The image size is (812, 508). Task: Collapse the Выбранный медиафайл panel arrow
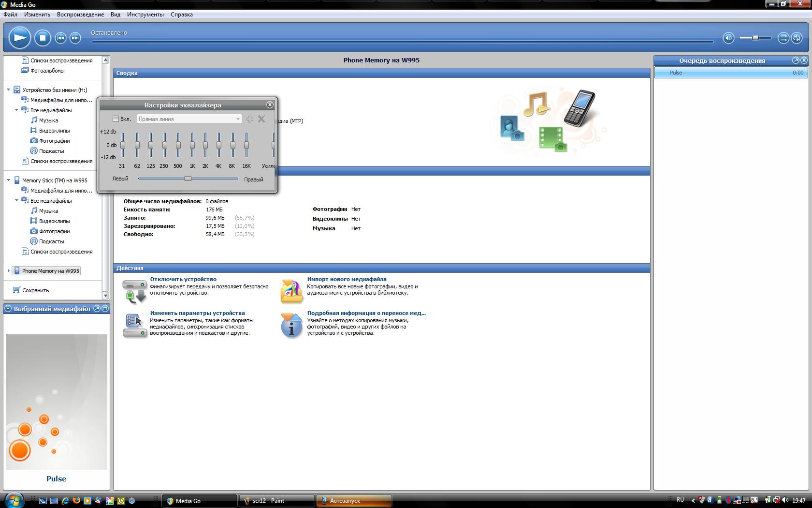point(8,309)
